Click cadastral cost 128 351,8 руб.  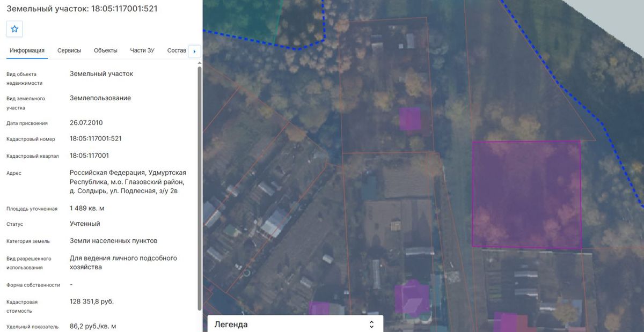(92, 301)
